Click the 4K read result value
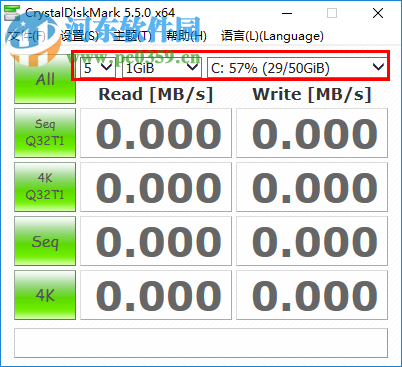This screenshot has height=367, width=402. 156,295
